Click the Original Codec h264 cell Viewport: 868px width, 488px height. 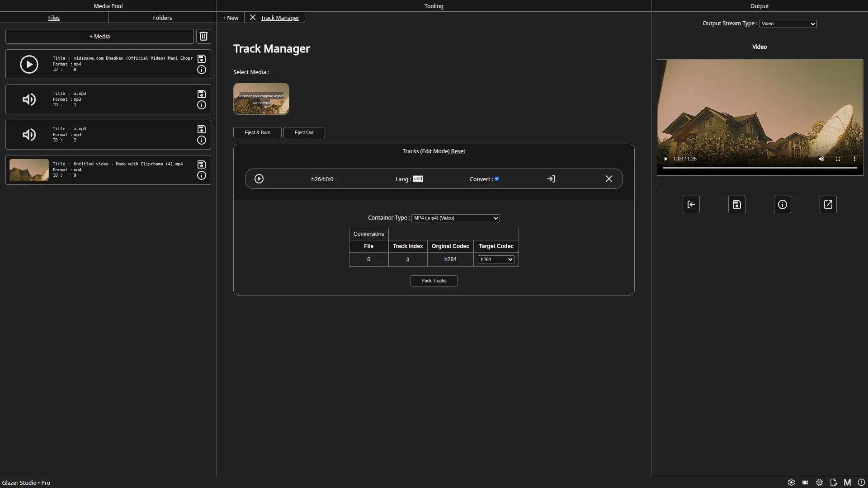coord(450,259)
